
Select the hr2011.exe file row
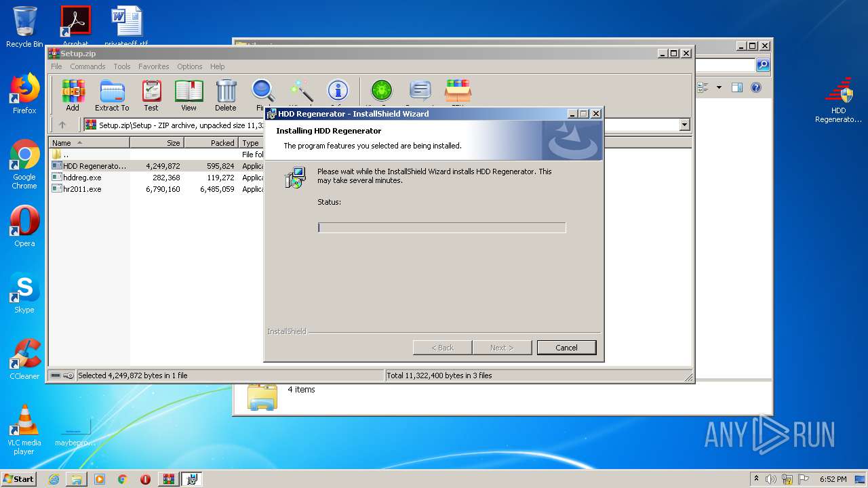tap(157, 189)
